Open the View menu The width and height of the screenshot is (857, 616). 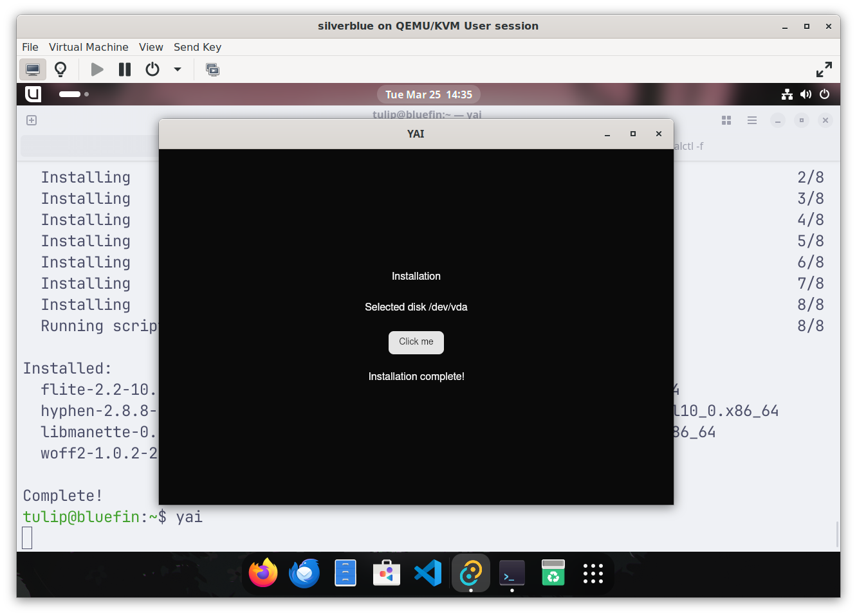point(151,47)
